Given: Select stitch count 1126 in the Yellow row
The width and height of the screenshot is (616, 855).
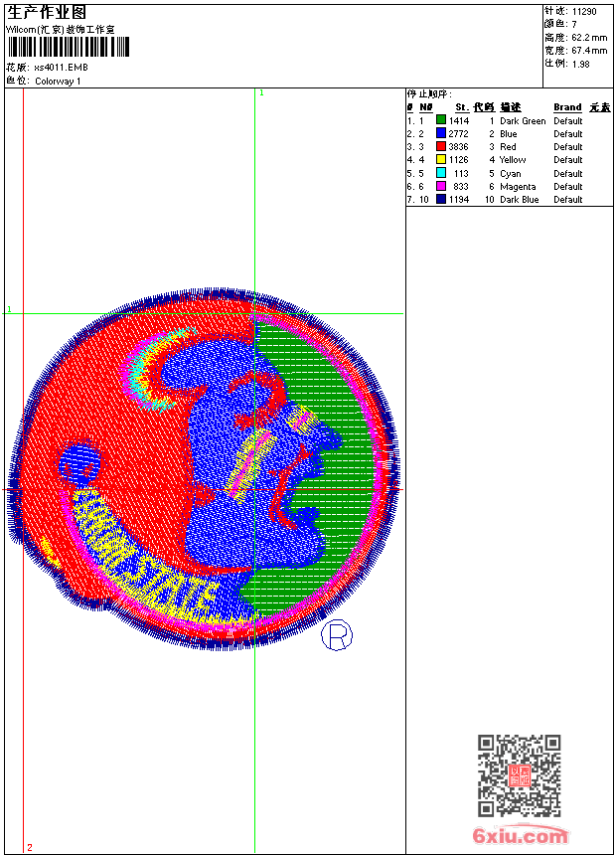Looking at the screenshot, I should (x=458, y=160).
